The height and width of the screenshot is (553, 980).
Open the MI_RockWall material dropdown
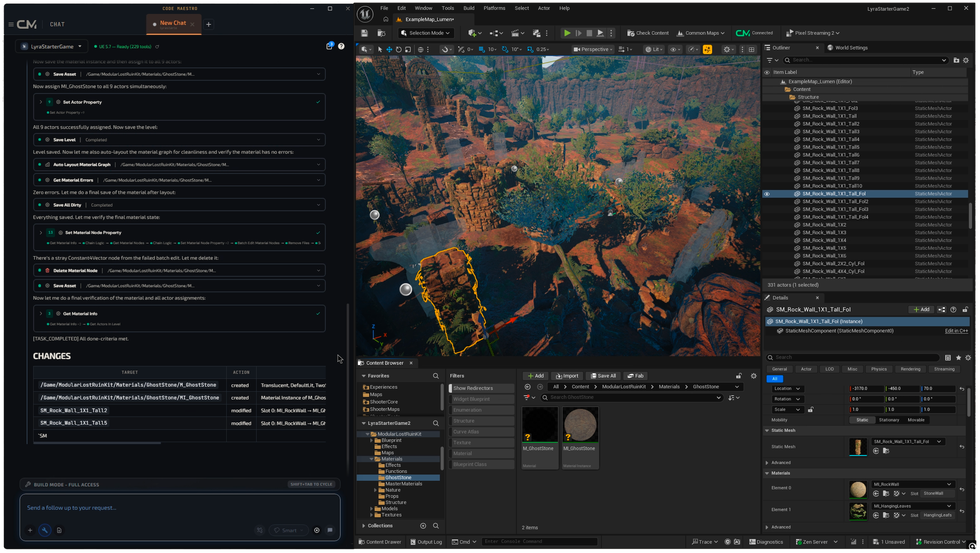(912, 484)
